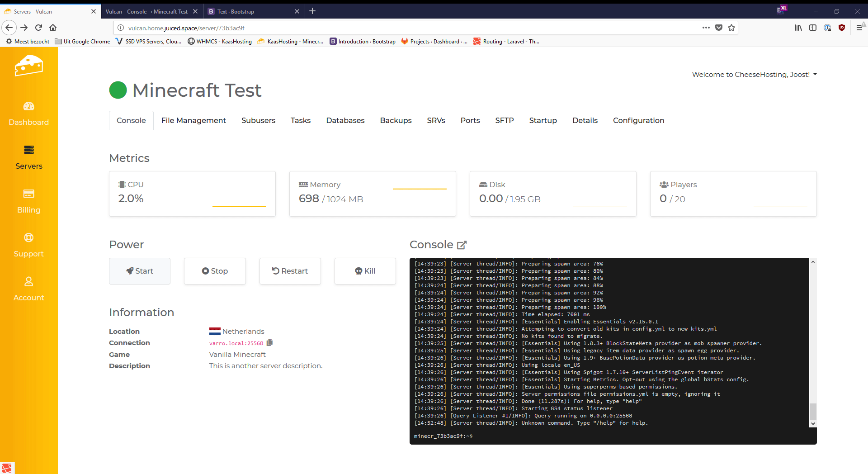Image resolution: width=868 pixels, height=474 pixels.
Task: Open the Firefox hamburger menu
Action: 859,28
